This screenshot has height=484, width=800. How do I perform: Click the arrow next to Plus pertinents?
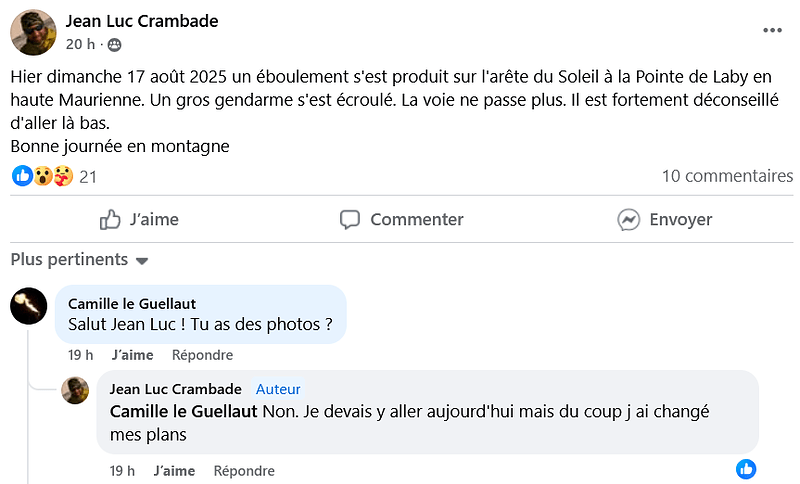click(x=142, y=261)
